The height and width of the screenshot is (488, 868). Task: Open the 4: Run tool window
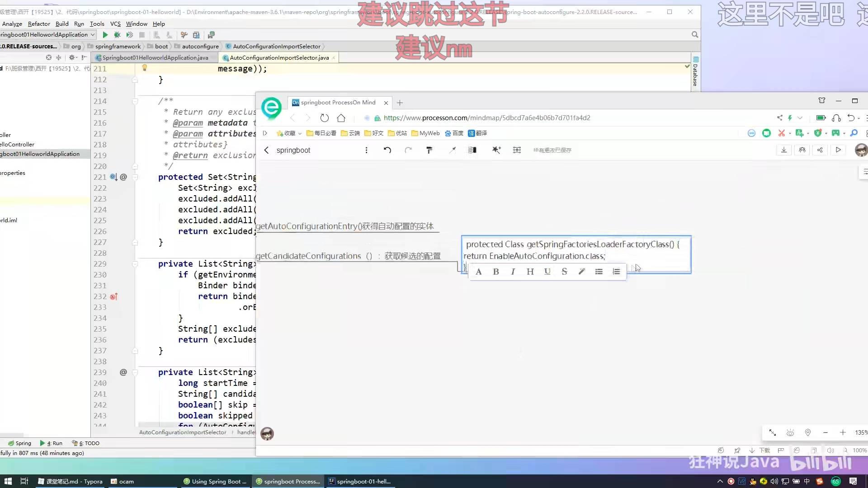(51, 443)
